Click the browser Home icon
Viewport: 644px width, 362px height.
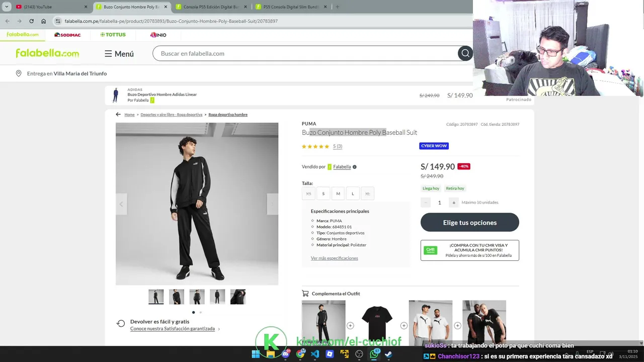(x=44, y=21)
